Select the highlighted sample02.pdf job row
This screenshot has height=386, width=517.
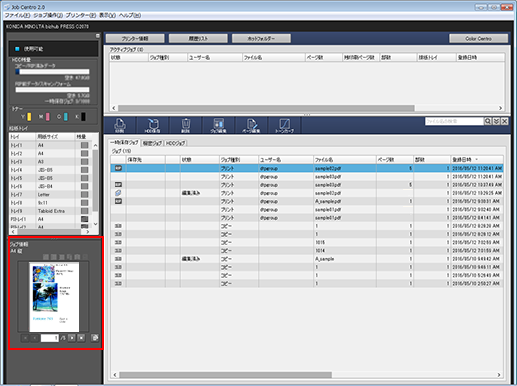(307, 168)
